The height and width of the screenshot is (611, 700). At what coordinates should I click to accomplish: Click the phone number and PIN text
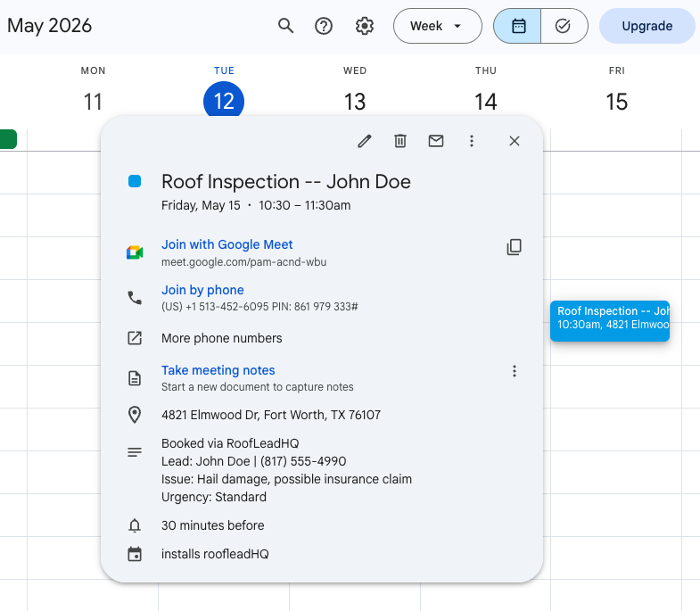(259, 307)
